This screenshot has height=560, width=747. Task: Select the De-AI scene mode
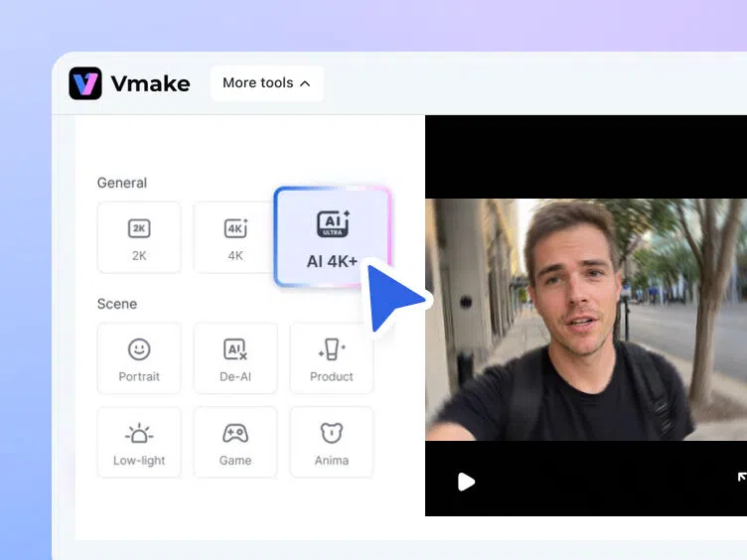click(x=235, y=358)
